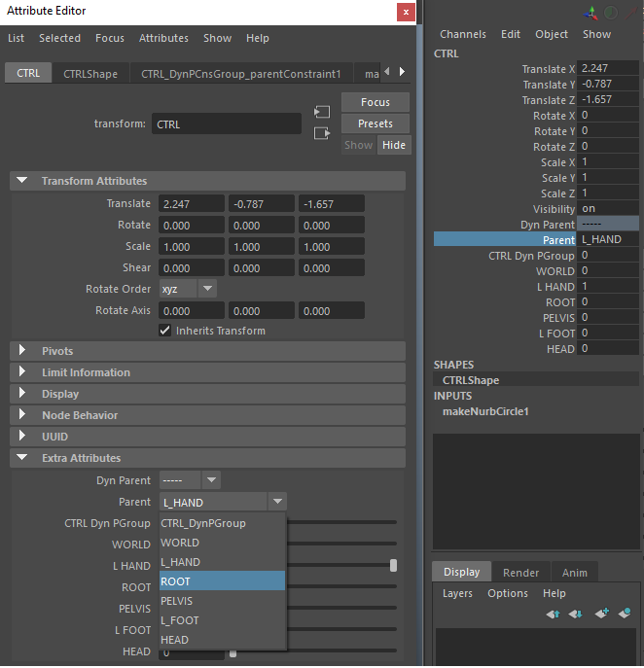Switch to the CTRLShape tab
644x668 pixels.
[90, 74]
